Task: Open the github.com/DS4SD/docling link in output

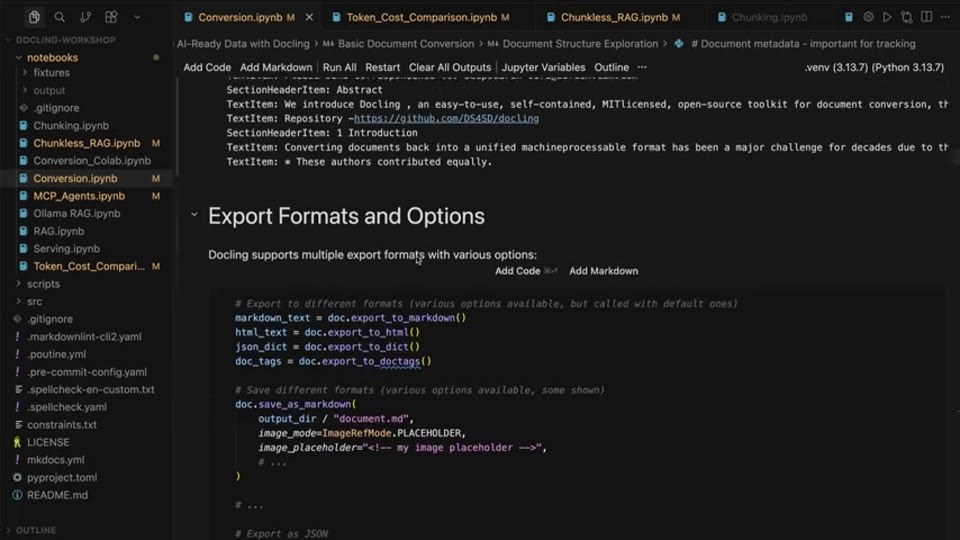Action: (446, 118)
